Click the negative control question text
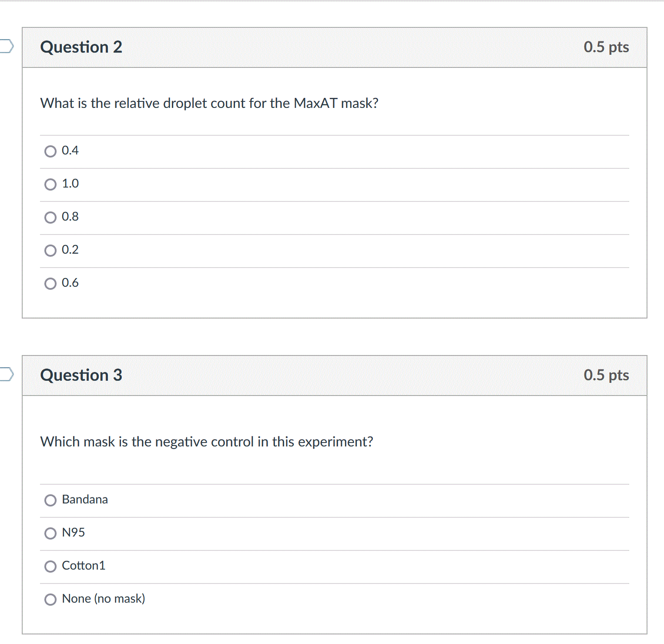The height and width of the screenshot is (644, 664). pyautogui.click(x=207, y=442)
